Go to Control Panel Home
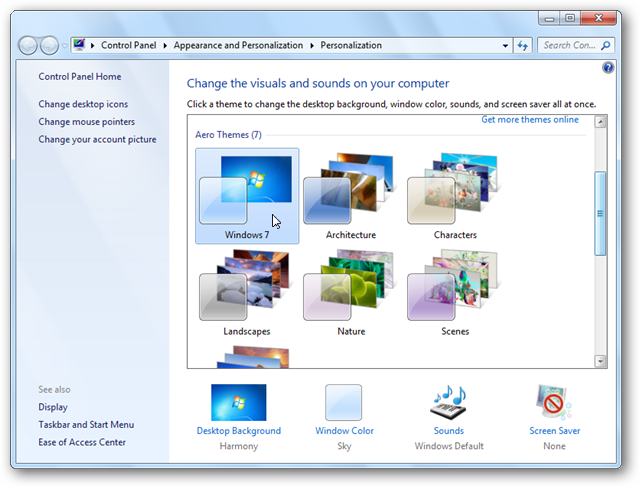Viewport: 640px width, 487px height. pyautogui.click(x=80, y=77)
